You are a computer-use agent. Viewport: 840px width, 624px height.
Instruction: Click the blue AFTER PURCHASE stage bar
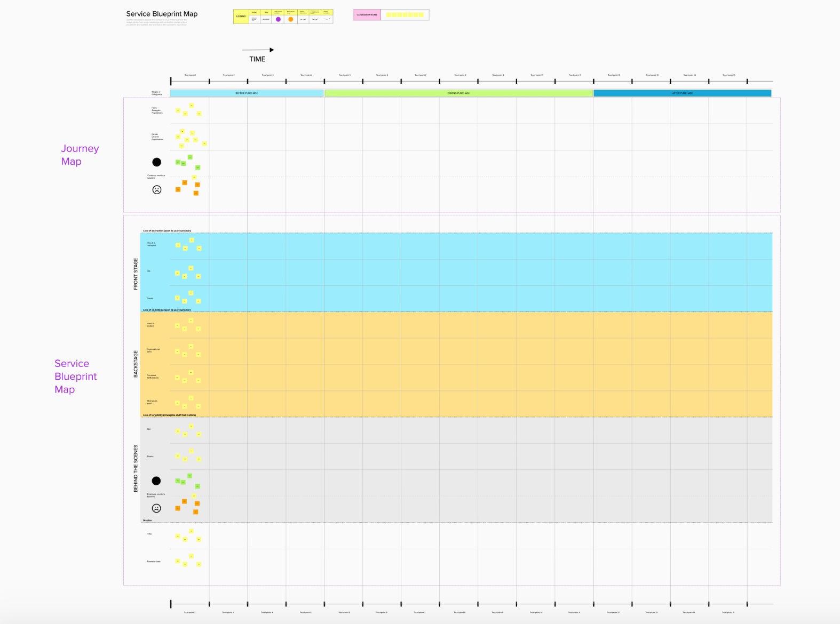click(683, 93)
